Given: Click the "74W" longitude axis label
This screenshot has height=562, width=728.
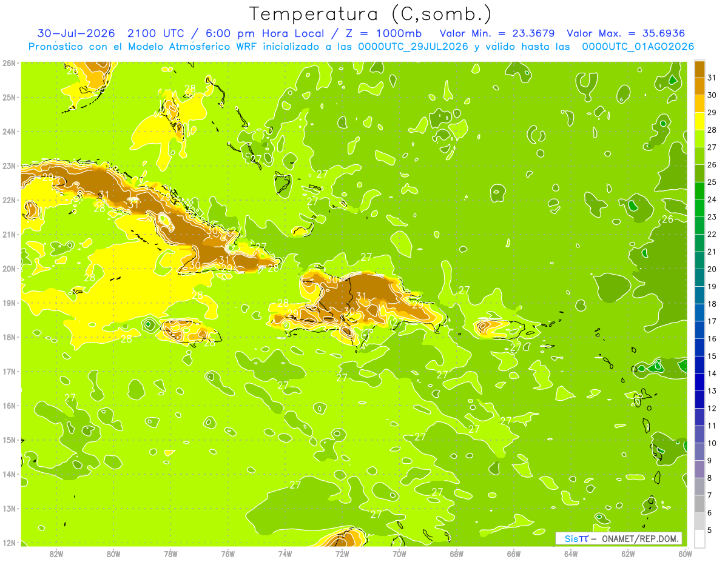Looking at the screenshot, I should click(285, 554).
